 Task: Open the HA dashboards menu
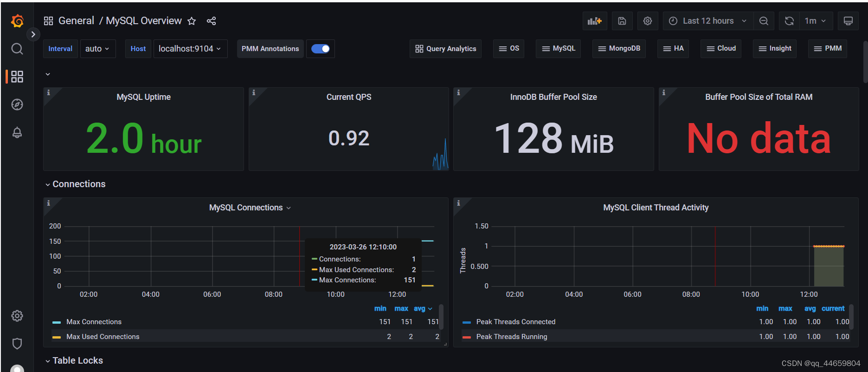click(673, 49)
